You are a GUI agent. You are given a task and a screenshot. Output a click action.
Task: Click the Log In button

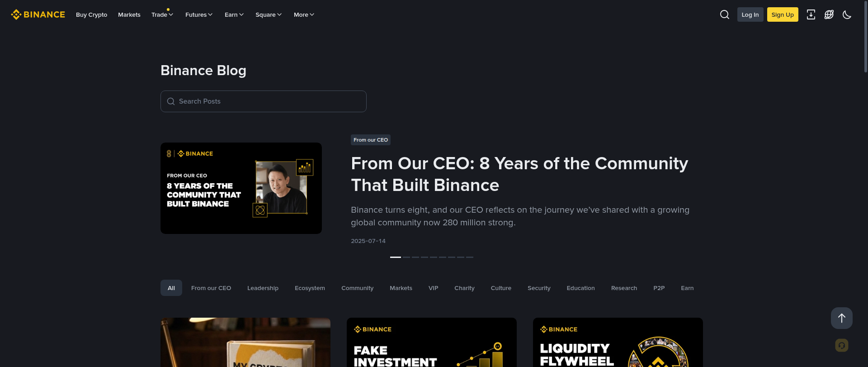(x=750, y=14)
